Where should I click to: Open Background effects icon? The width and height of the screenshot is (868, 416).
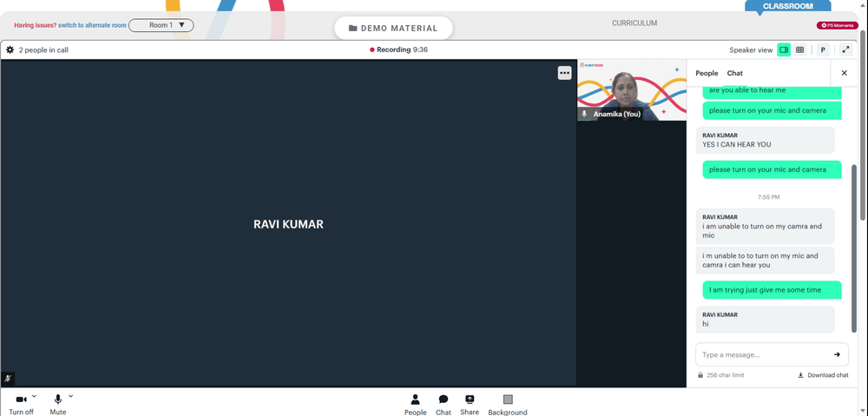(508, 399)
